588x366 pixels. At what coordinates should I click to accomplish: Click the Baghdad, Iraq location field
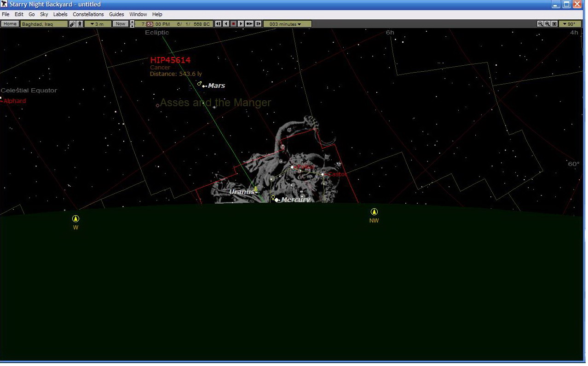pos(44,24)
